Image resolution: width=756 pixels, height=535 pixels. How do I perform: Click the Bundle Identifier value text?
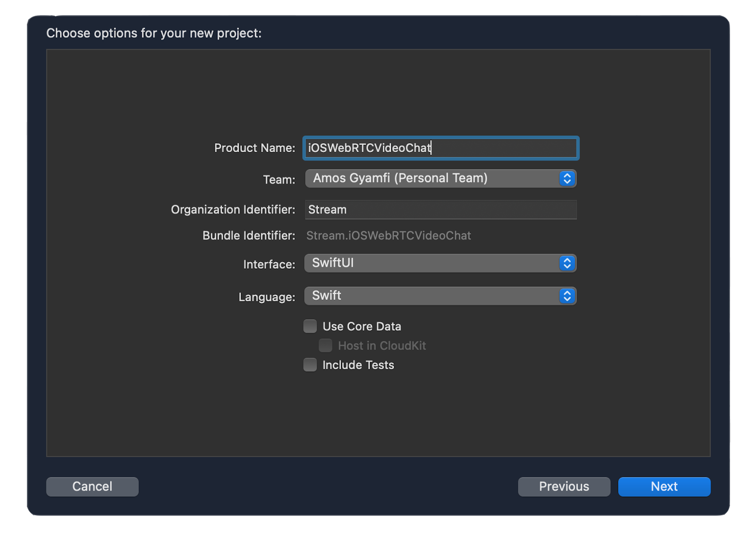pos(389,235)
